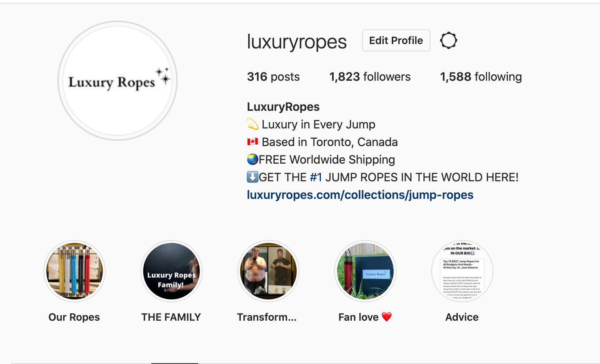Image resolution: width=600 pixels, height=364 pixels.
Task: Click the Advice highlight label
Action: [x=462, y=317]
